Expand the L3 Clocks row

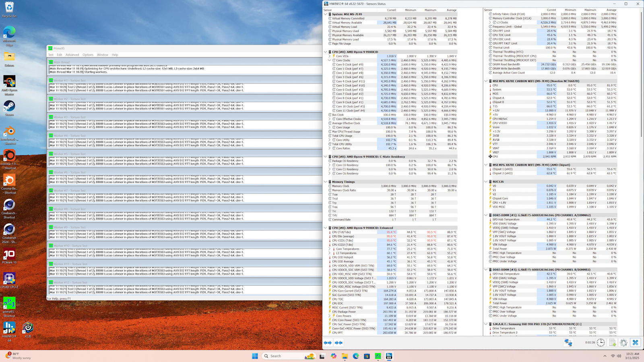(x=490, y=23)
